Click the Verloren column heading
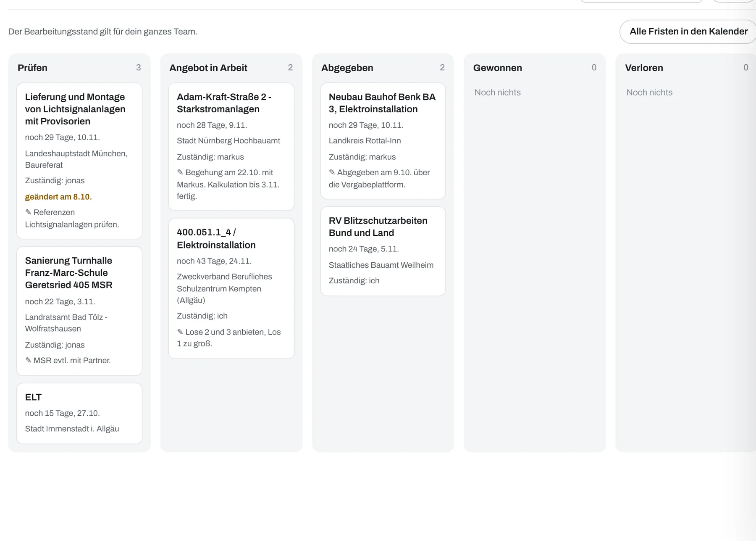This screenshot has width=756, height=541. pyautogui.click(x=644, y=68)
